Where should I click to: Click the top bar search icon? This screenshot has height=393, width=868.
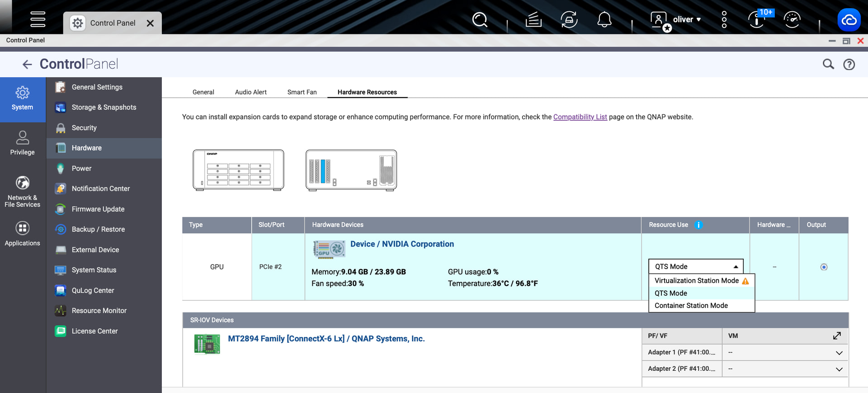coord(480,20)
